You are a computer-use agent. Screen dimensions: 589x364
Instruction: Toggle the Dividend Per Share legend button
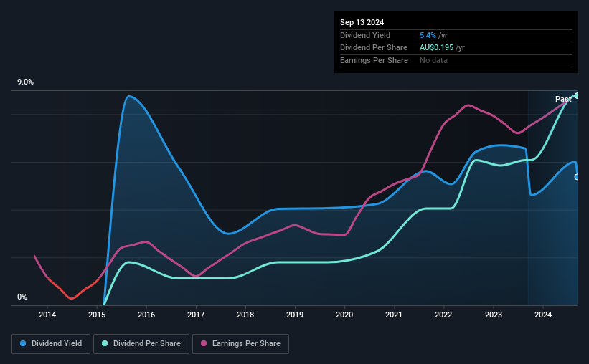141,344
